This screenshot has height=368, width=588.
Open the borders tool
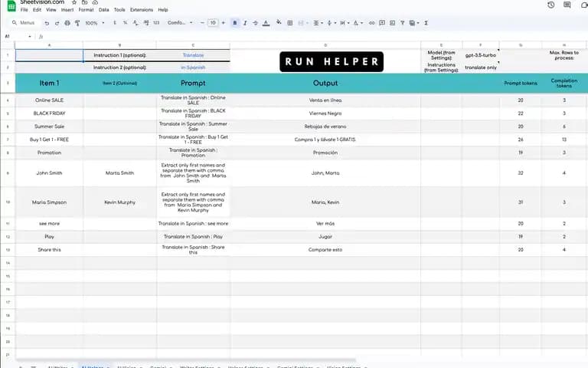tap(290, 23)
